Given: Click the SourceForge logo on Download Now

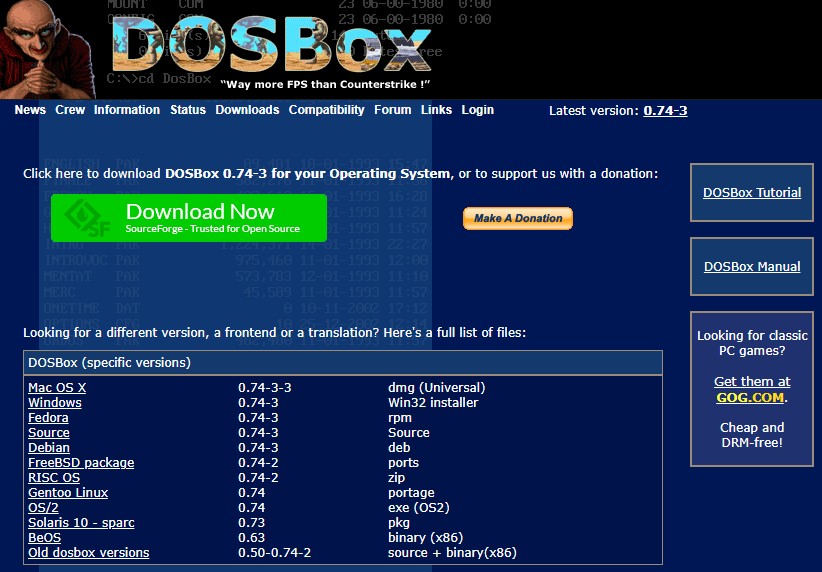Looking at the screenshot, I should pos(87,218).
